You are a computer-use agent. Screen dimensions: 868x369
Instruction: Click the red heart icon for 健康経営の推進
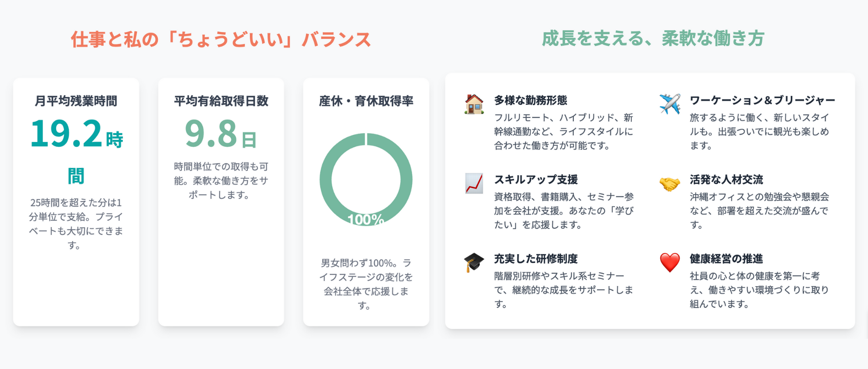point(670,262)
